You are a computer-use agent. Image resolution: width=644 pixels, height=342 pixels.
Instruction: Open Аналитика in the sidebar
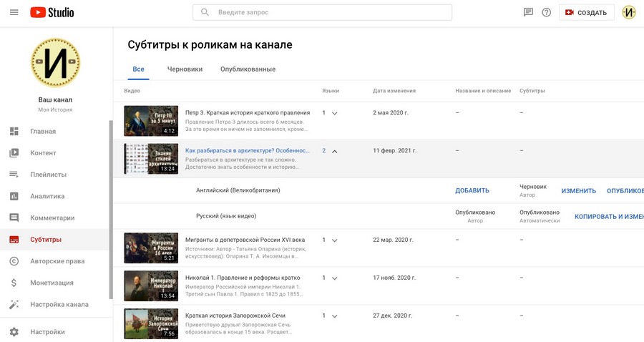coord(47,196)
